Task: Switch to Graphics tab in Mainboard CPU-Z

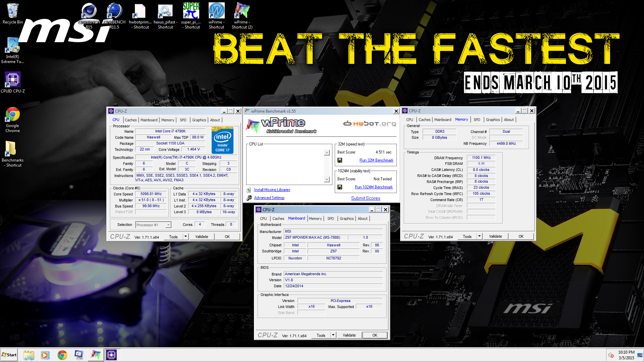Action: click(x=346, y=219)
